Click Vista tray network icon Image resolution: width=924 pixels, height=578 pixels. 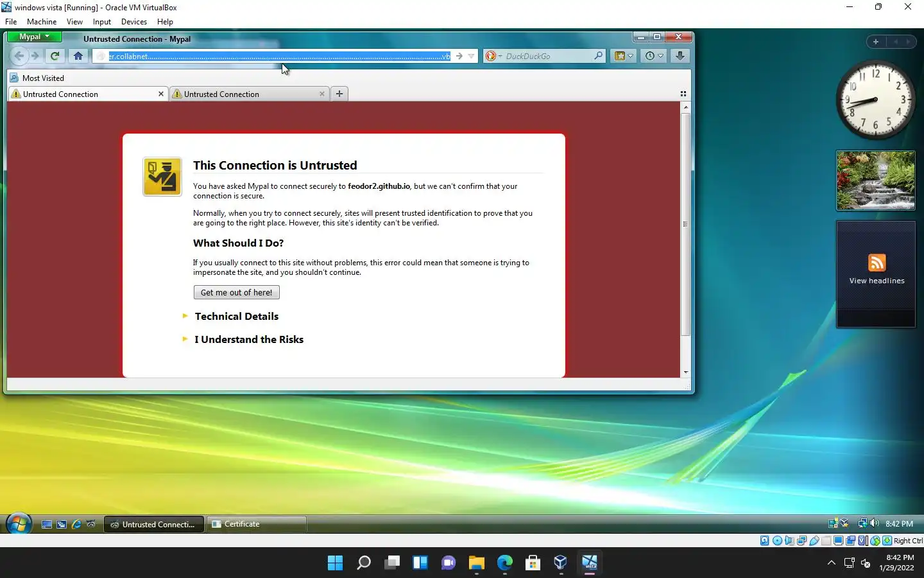863,523
